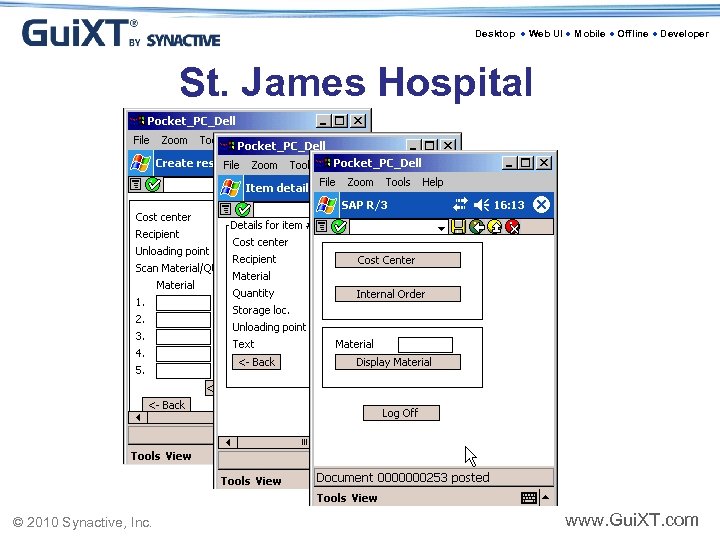The image size is (720, 540).
Task: Open Zoom menu in middle Item detail window
Action: [x=264, y=165]
